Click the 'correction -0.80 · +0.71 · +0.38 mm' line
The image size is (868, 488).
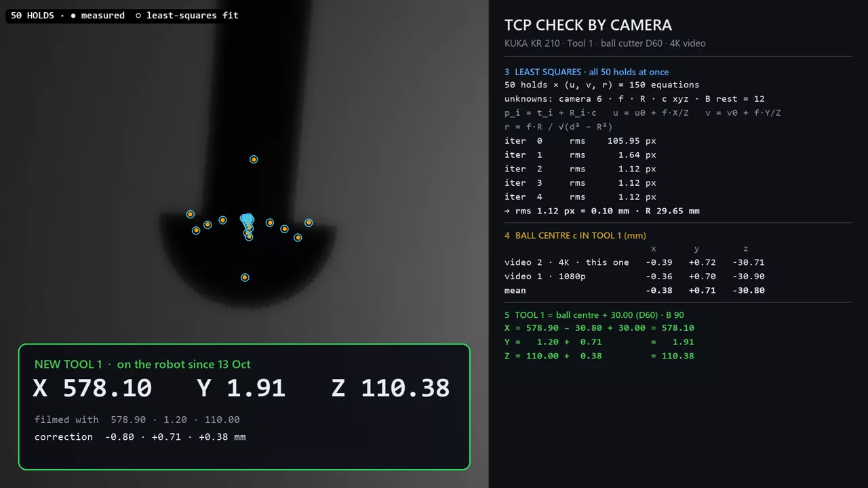tap(140, 437)
